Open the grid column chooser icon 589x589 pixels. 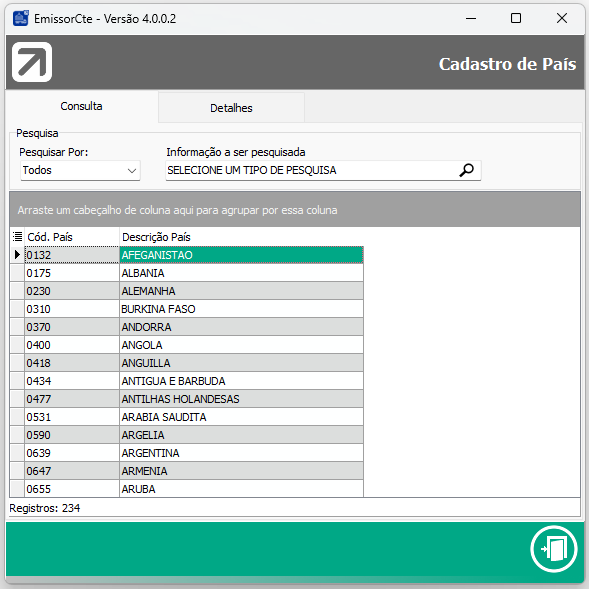click(17, 237)
